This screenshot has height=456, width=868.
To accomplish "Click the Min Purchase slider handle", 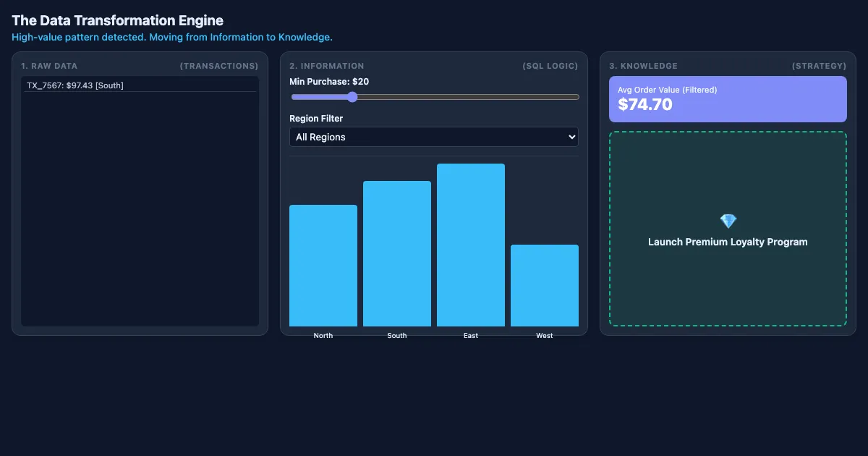I will 352,97.
